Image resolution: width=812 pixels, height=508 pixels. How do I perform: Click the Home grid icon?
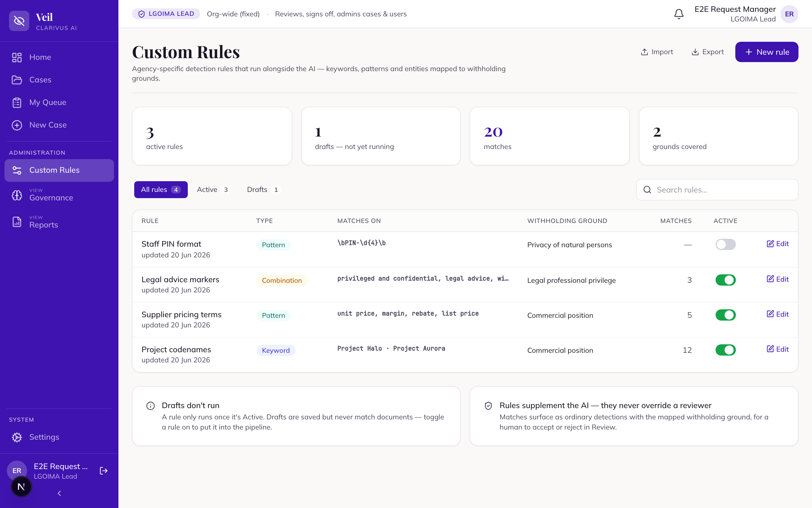[17, 57]
